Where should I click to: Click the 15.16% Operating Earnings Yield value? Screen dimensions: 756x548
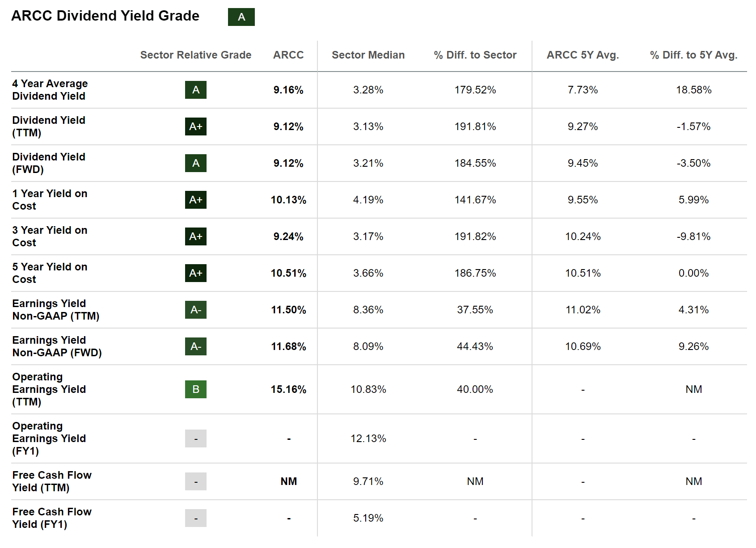[x=288, y=389]
